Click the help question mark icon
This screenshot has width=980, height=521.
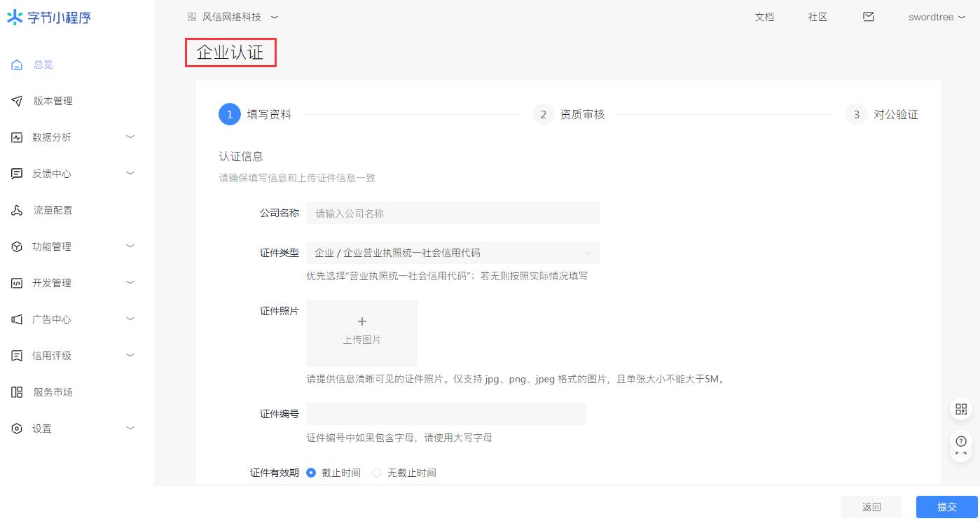point(960,442)
